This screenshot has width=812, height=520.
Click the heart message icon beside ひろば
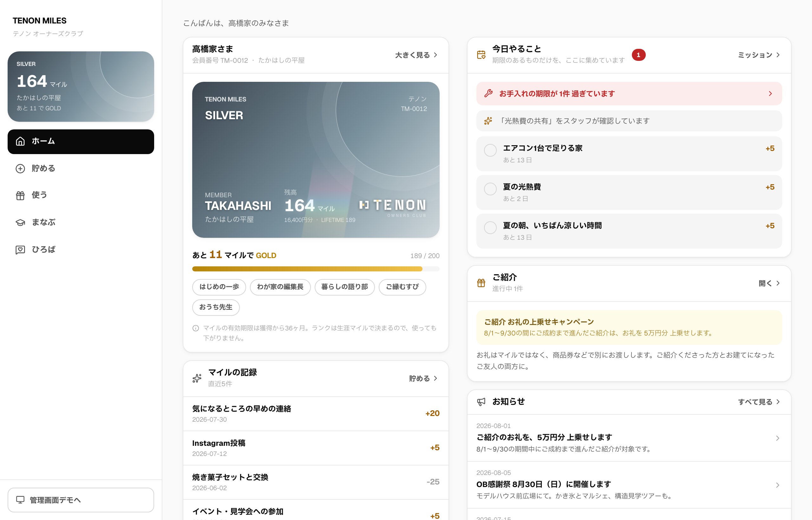point(20,250)
